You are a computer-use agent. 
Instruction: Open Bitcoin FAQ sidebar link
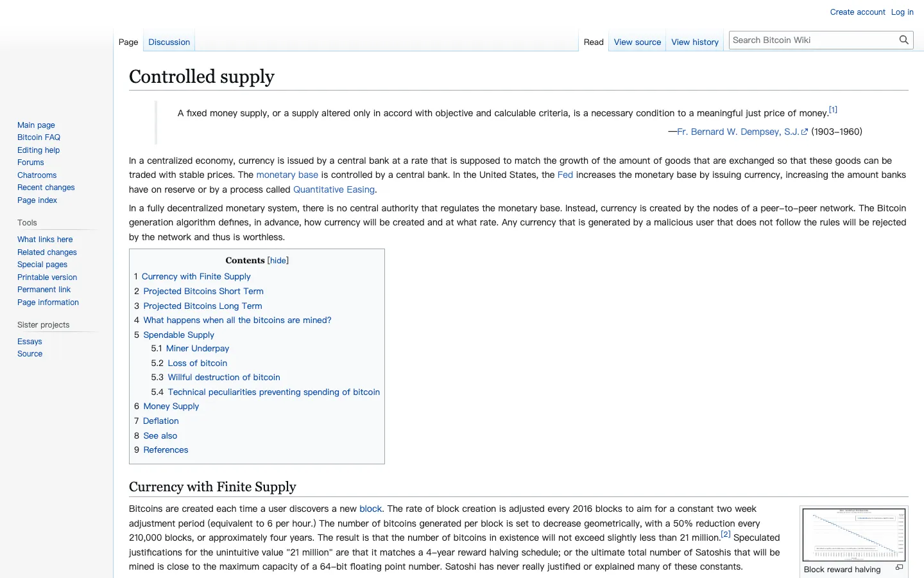38,137
